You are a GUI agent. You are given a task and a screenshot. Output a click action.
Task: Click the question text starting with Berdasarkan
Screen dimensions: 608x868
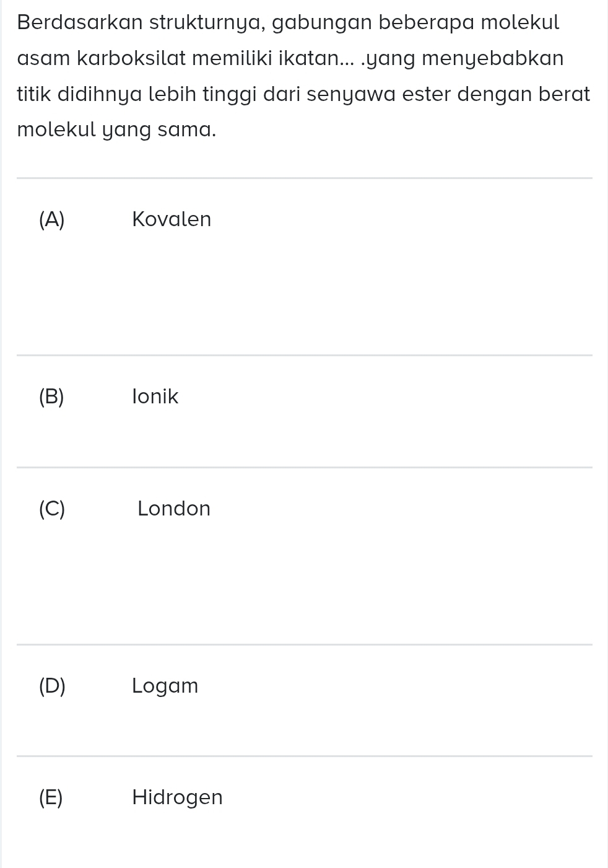[304, 76]
